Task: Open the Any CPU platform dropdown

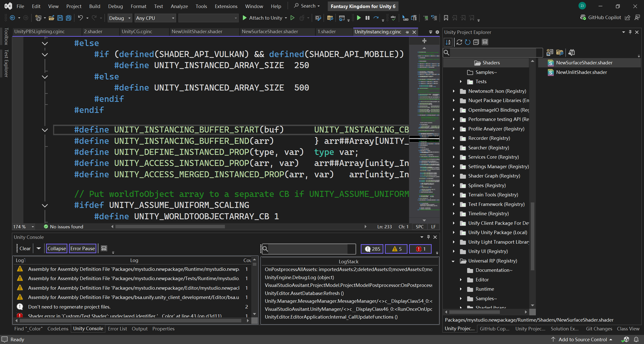Action: point(155,18)
